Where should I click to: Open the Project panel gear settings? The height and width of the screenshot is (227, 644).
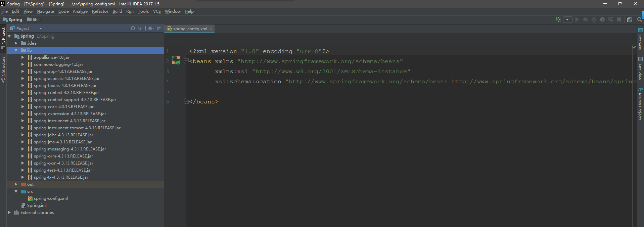point(151,28)
